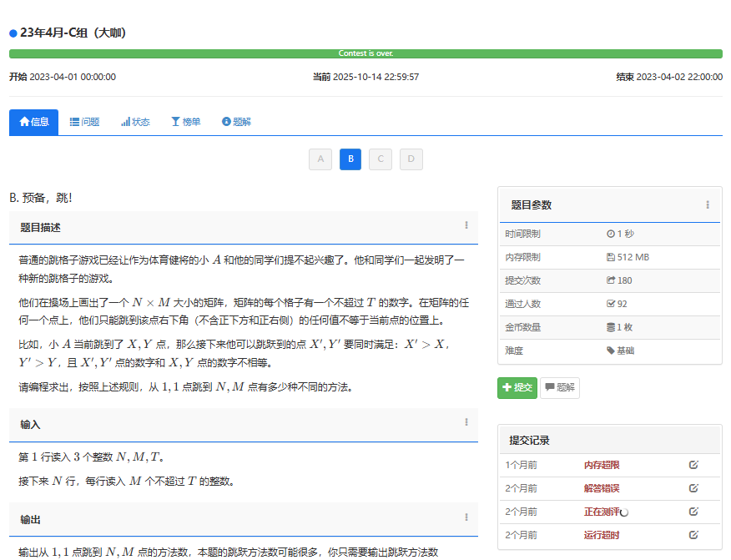Open the 榜单 ranking tab
The width and height of the screenshot is (731, 560).
(x=185, y=122)
